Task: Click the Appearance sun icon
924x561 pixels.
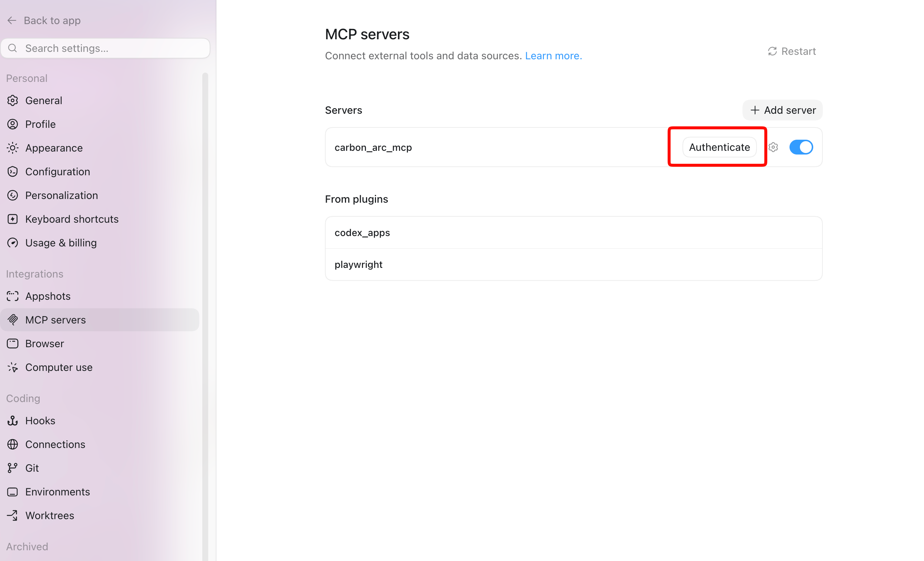Action: [x=12, y=148]
